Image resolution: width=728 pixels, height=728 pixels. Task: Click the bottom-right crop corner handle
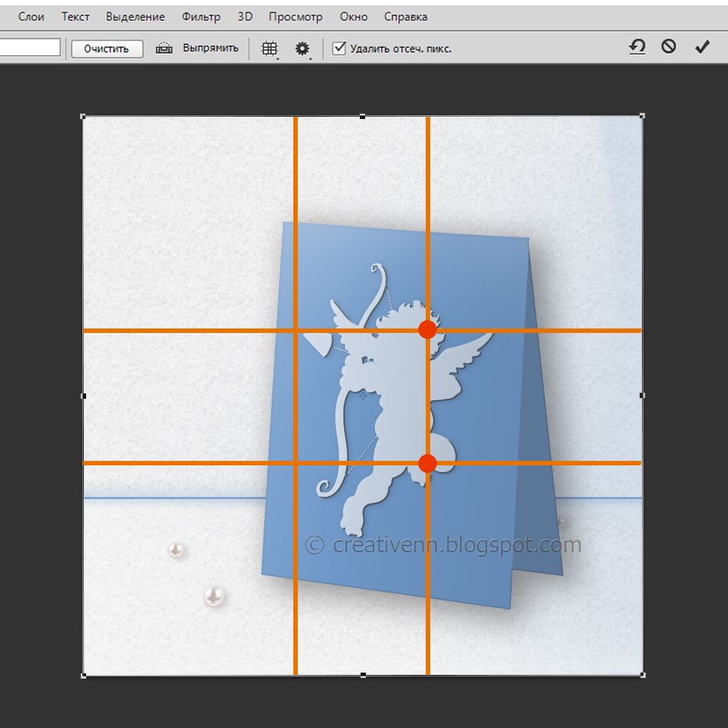(x=643, y=675)
